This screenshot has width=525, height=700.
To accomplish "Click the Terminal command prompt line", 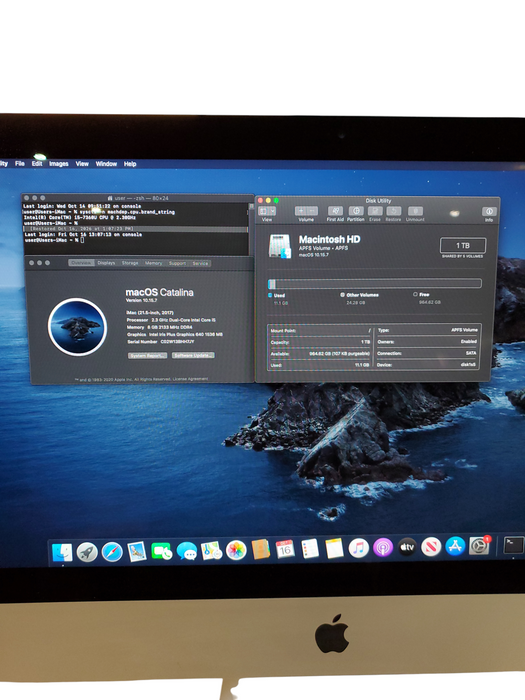I will (54, 240).
